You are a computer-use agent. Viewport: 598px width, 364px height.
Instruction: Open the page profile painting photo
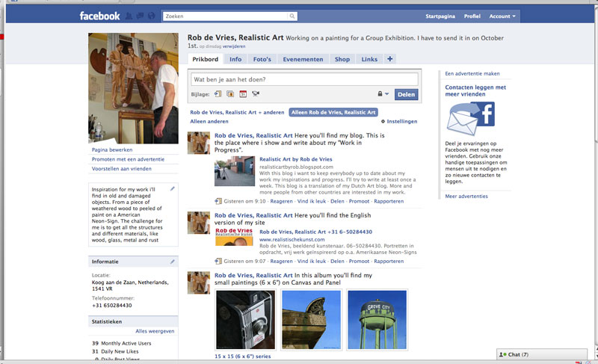tap(134, 88)
